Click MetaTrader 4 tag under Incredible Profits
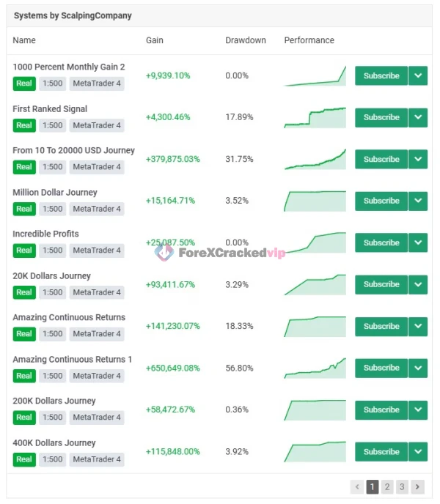This screenshot has width=440, height=504. (97, 251)
